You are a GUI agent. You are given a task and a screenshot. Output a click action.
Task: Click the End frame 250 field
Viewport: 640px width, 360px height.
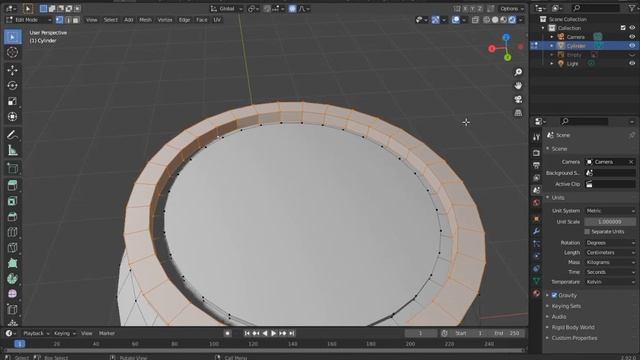click(508, 333)
